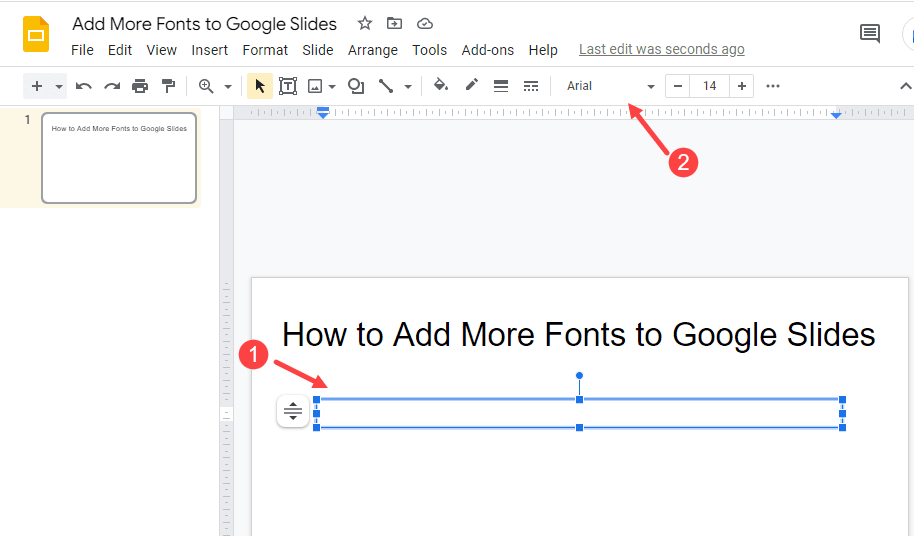Select the Line tool

click(x=386, y=86)
